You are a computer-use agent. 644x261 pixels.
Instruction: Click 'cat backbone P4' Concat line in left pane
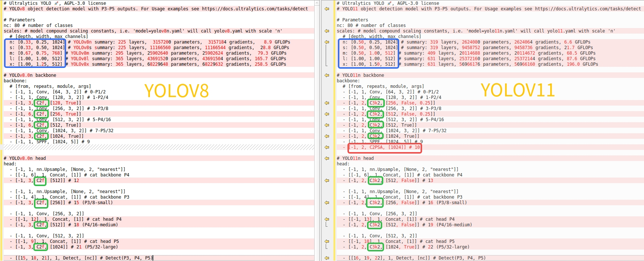(x=69, y=175)
